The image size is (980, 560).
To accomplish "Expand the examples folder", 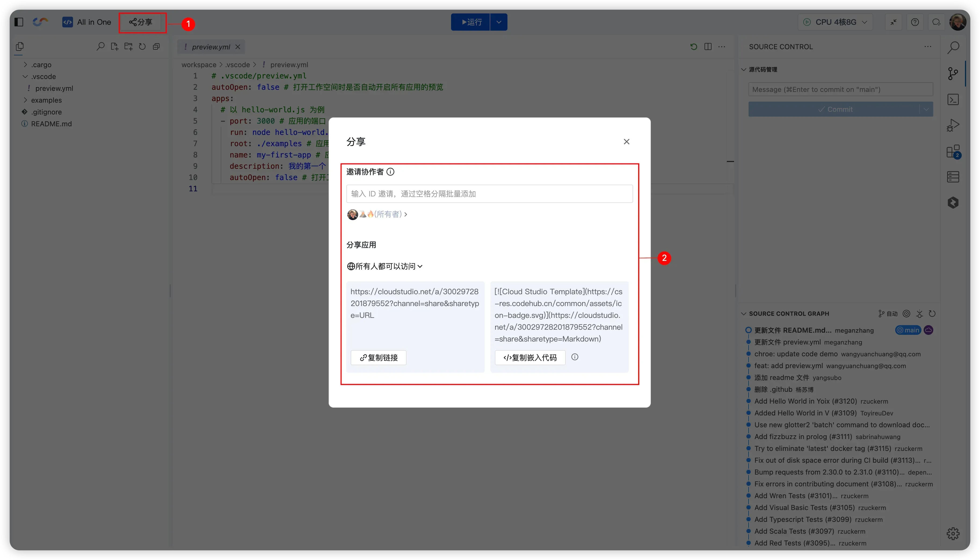I will click(x=46, y=100).
